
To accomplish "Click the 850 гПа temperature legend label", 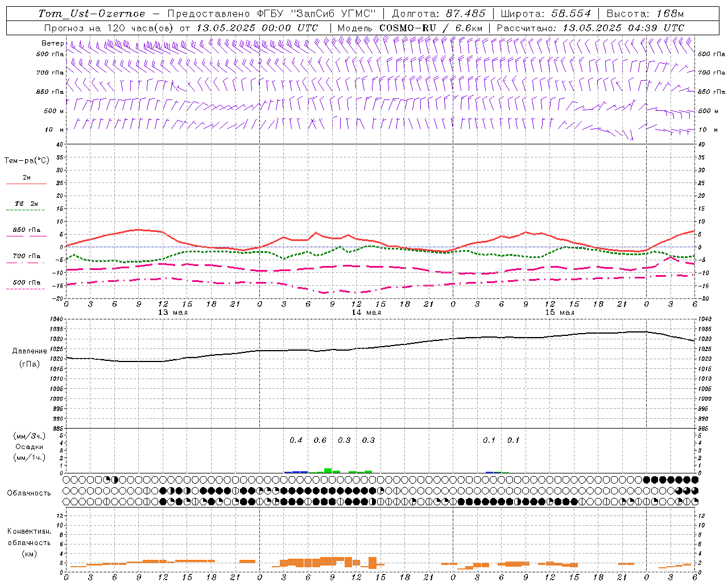I will click(x=27, y=230).
